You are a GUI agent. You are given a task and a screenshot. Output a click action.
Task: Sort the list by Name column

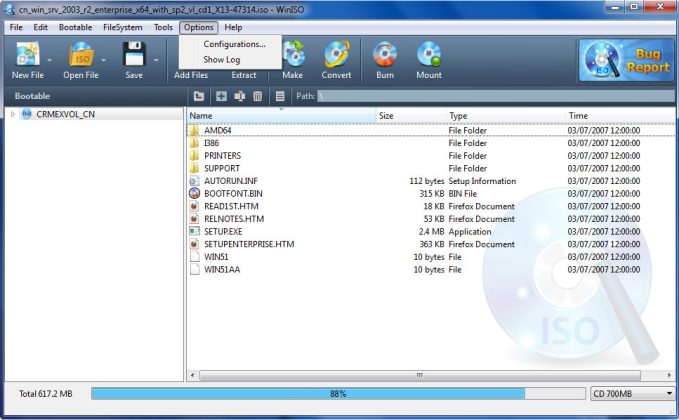[281, 116]
